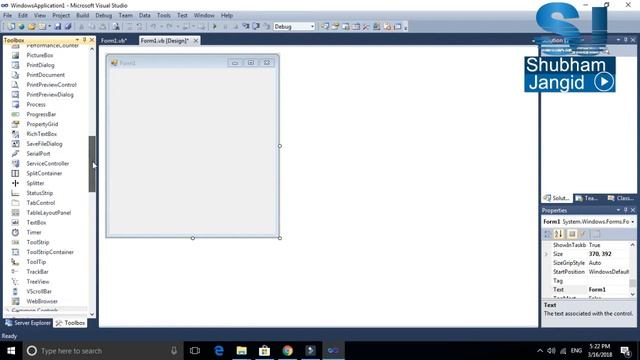
Task: Click the Save All toolbar icon
Action: click(x=68, y=27)
